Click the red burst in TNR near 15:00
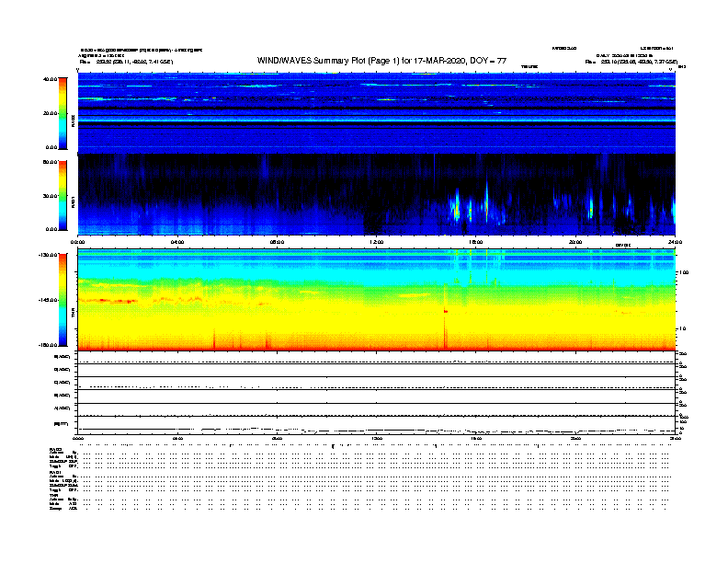 tap(446, 312)
